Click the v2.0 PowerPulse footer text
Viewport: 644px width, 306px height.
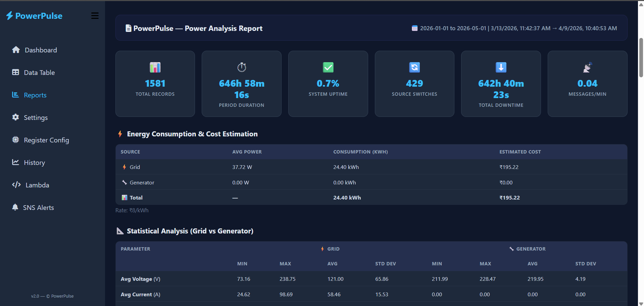coord(52,296)
